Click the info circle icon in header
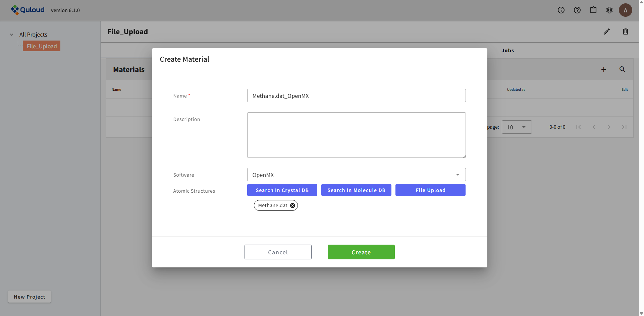The height and width of the screenshot is (316, 644). pos(561,10)
